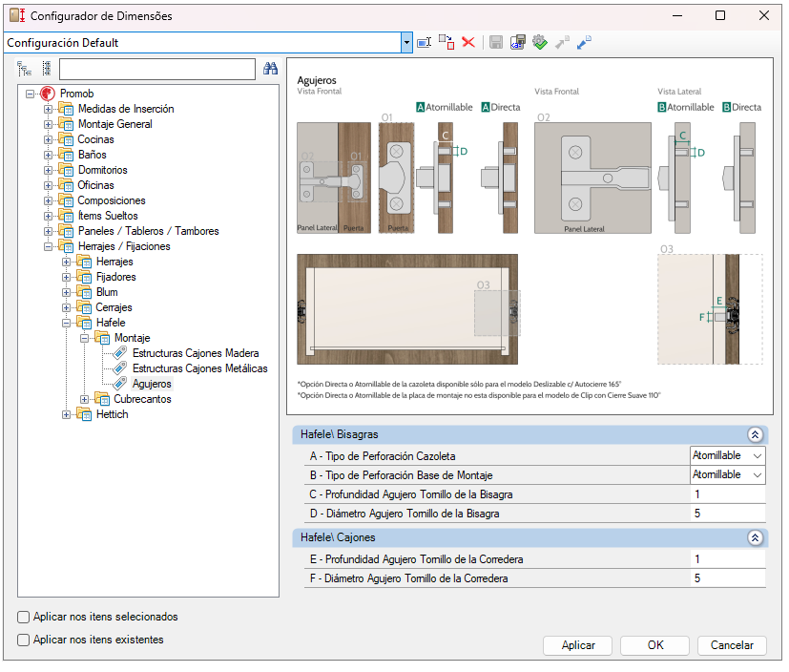Image resolution: width=789 pixels, height=672 pixels.
Task: Click the binoculars search icon
Action: [270, 69]
